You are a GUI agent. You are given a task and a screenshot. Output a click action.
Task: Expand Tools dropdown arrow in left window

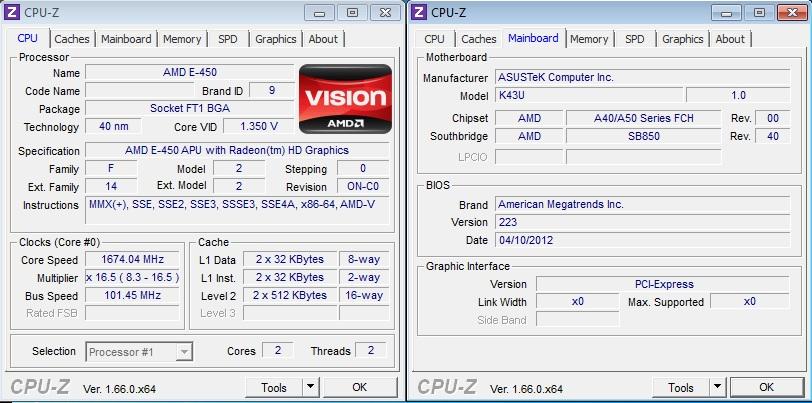coord(310,387)
